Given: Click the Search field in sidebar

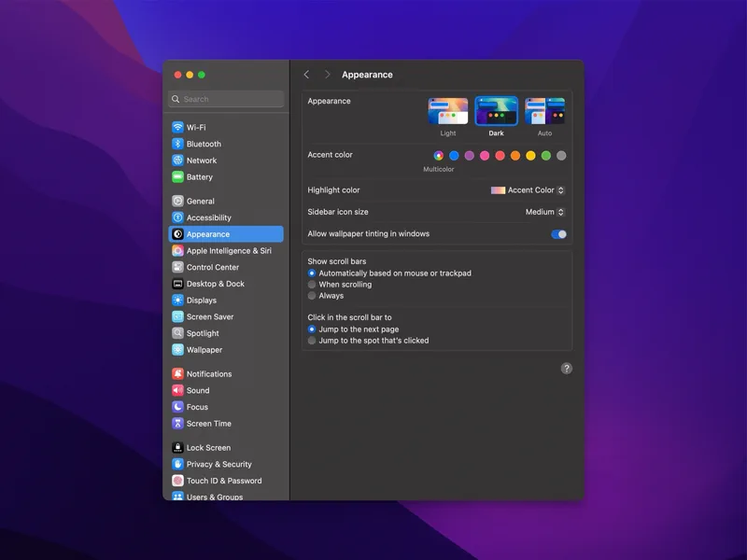Looking at the screenshot, I should (x=226, y=99).
